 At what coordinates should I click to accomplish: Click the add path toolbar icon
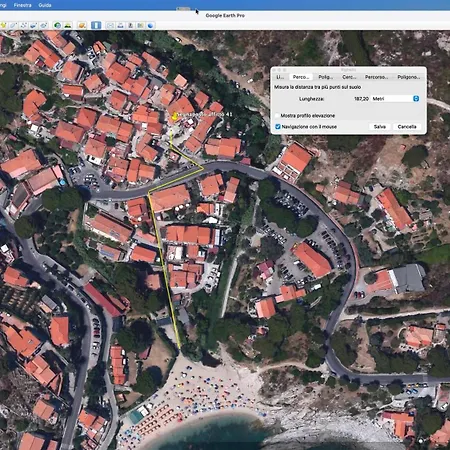tap(23, 25)
